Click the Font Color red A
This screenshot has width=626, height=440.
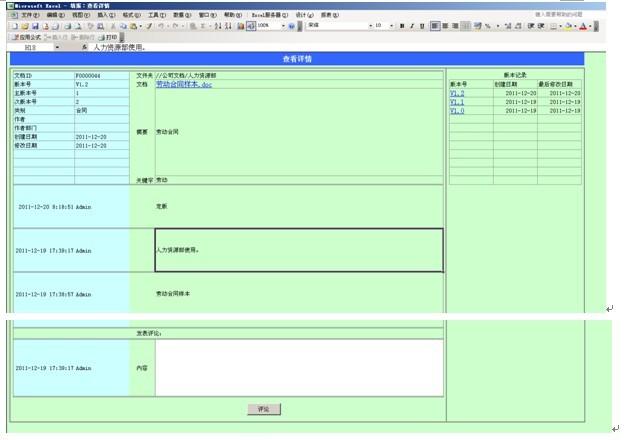coord(583,26)
